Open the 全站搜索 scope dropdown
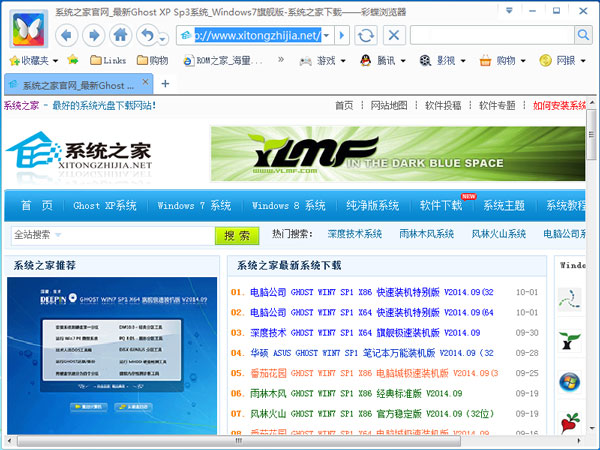The image size is (600, 450). point(58,235)
